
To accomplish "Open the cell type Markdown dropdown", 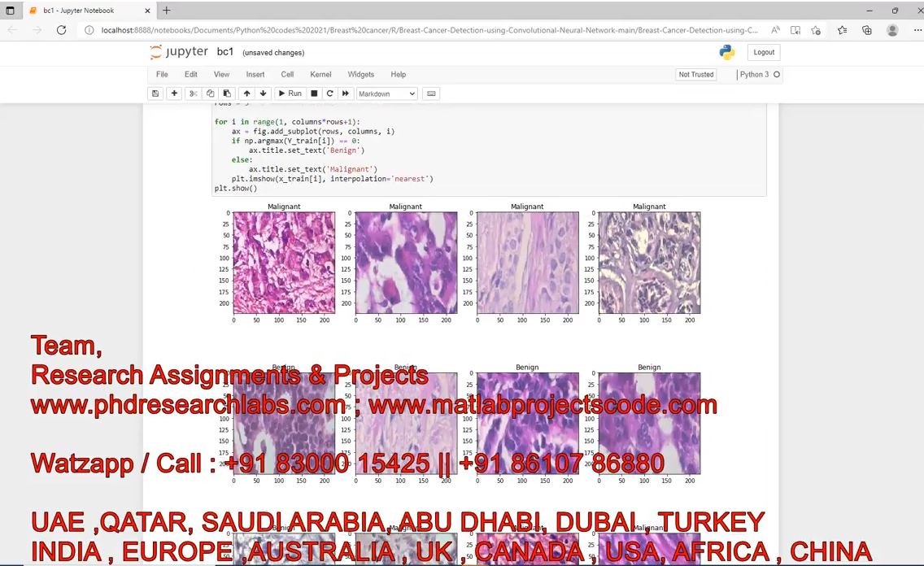I will [x=386, y=94].
